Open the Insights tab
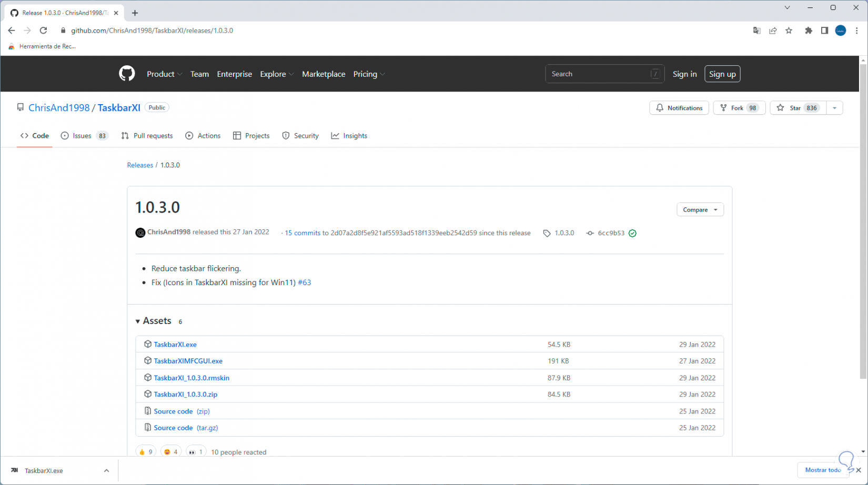The width and height of the screenshot is (868, 485). click(x=349, y=136)
